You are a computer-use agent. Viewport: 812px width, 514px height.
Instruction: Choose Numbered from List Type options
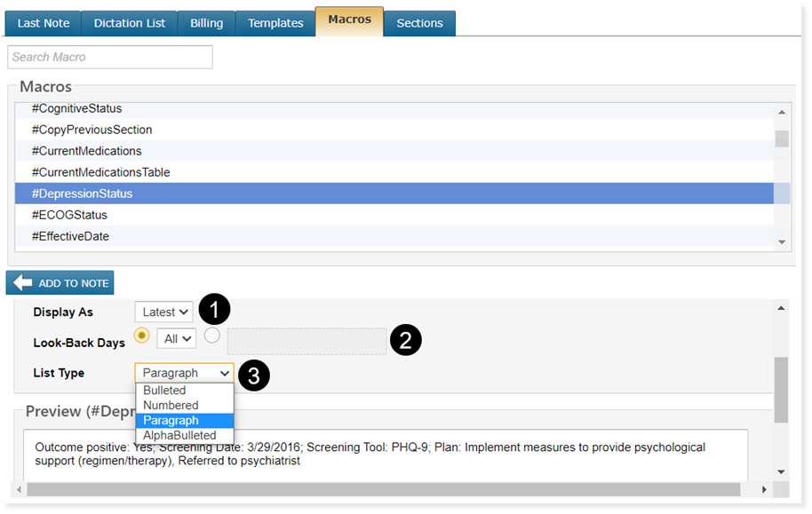coord(171,406)
